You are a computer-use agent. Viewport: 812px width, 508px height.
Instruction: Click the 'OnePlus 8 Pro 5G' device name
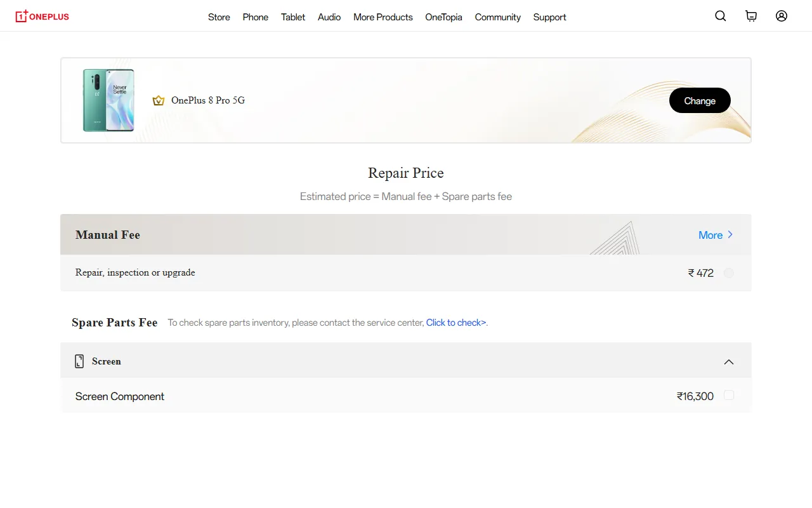[208, 100]
